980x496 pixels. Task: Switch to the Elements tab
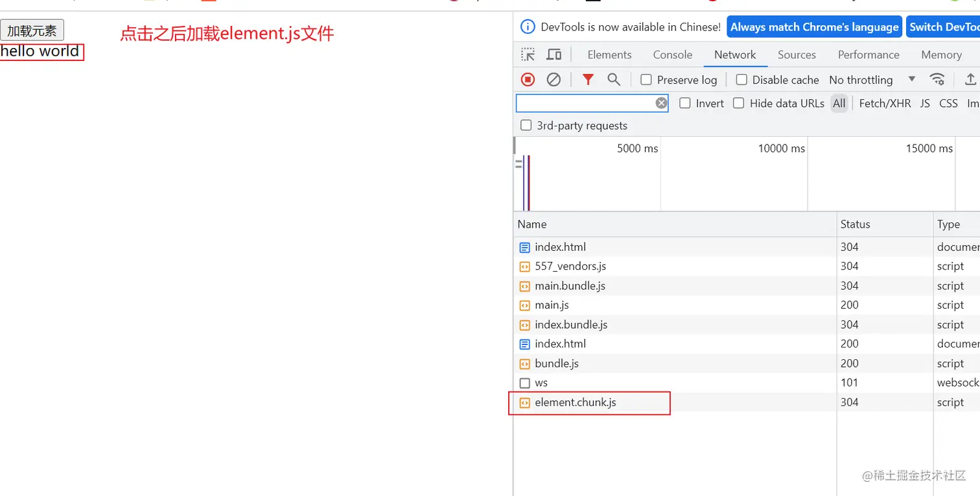pyautogui.click(x=609, y=54)
